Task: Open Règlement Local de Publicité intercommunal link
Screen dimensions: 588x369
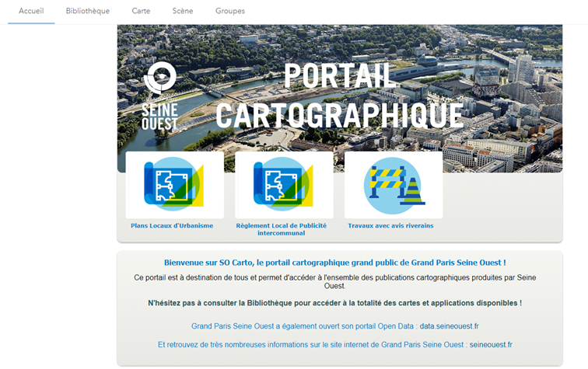Action: click(x=282, y=229)
